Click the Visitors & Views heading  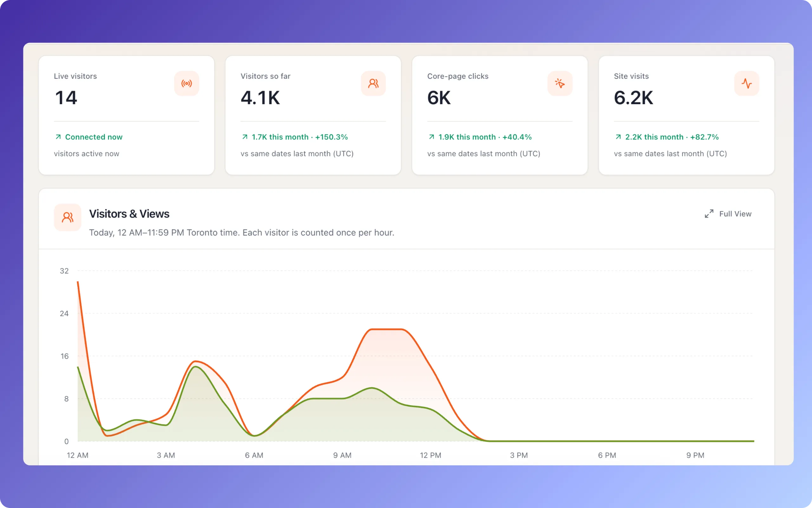tap(129, 214)
